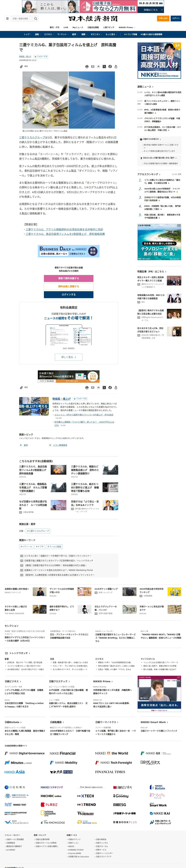This screenshot has width=186, height=868.
Task: Click the 無料会員に登録する button
Action: click(x=69, y=286)
